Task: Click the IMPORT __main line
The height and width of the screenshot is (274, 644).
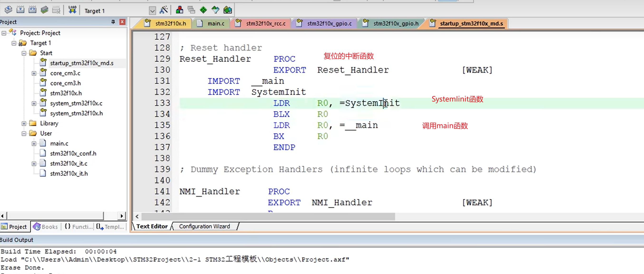Action: pos(246,81)
